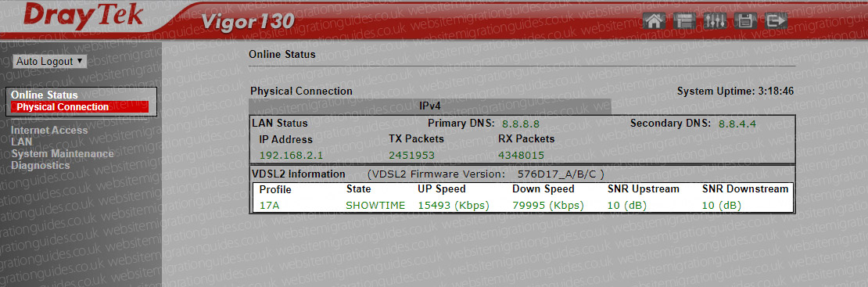This screenshot has width=868, height=287.
Task: Open System Maintenance menu
Action: pyautogui.click(x=62, y=153)
